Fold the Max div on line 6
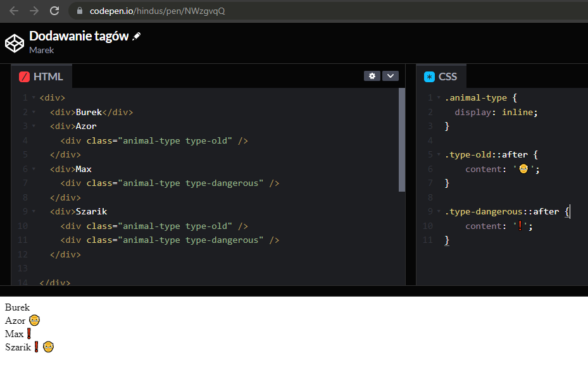588x370 pixels. click(x=34, y=170)
